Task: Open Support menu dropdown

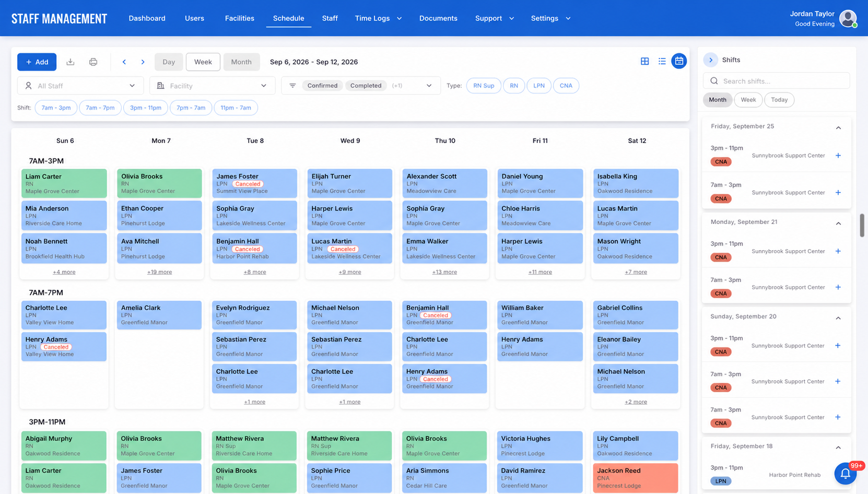Action: pyautogui.click(x=494, y=18)
